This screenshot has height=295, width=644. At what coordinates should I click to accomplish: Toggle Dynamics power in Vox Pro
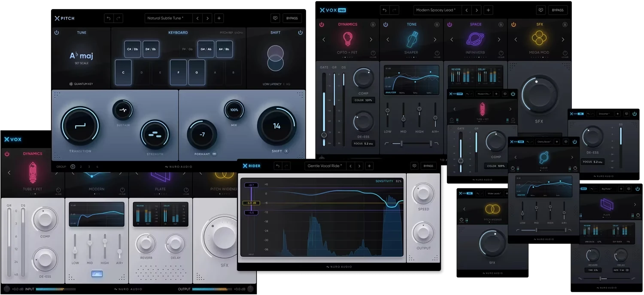pos(322,25)
